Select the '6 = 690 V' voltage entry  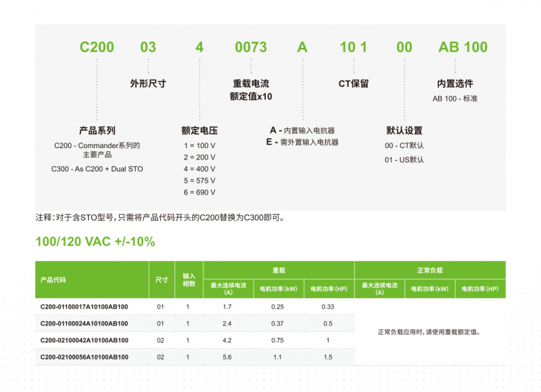[199, 193]
